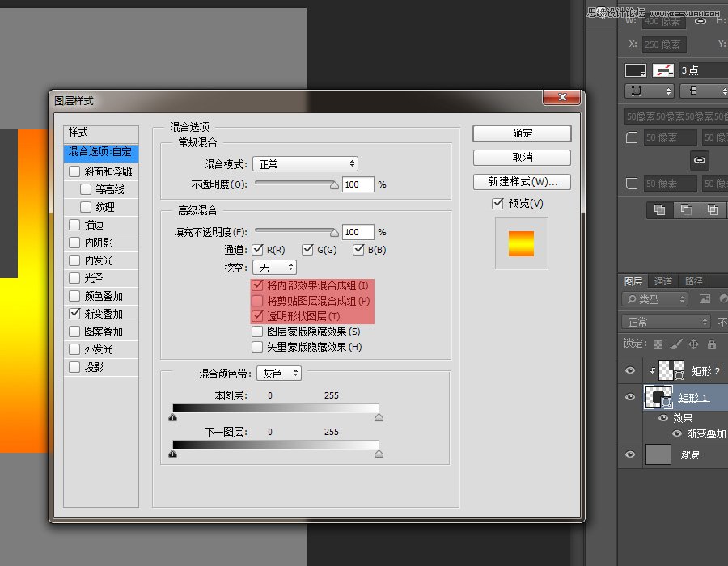
Task: Click top-left corner radius icon
Action: pos(632,137)
